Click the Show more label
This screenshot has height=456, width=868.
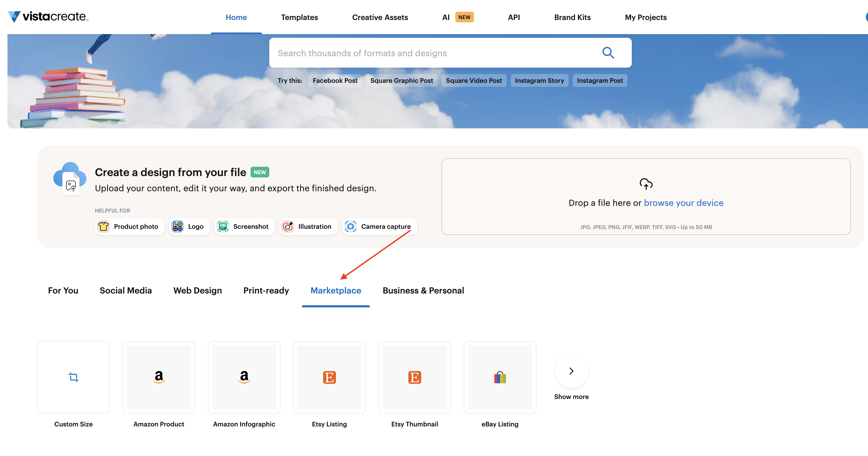point(572,397)
